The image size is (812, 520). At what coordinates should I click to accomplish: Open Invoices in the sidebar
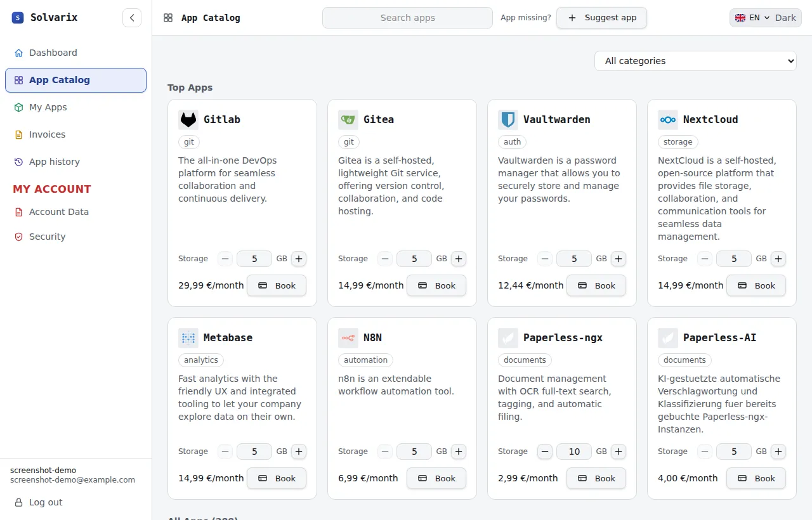[75, 134]
